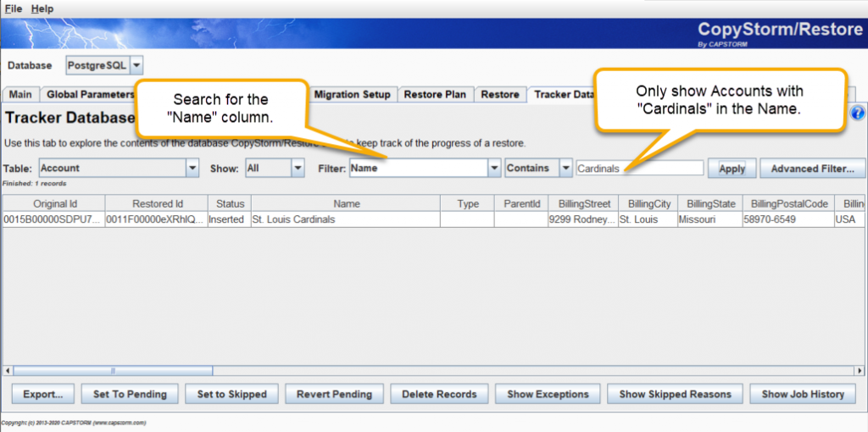This screenshot has height=432, width=868.
Task: Select the BillingCity column header
Action: (x=648, y=203)
